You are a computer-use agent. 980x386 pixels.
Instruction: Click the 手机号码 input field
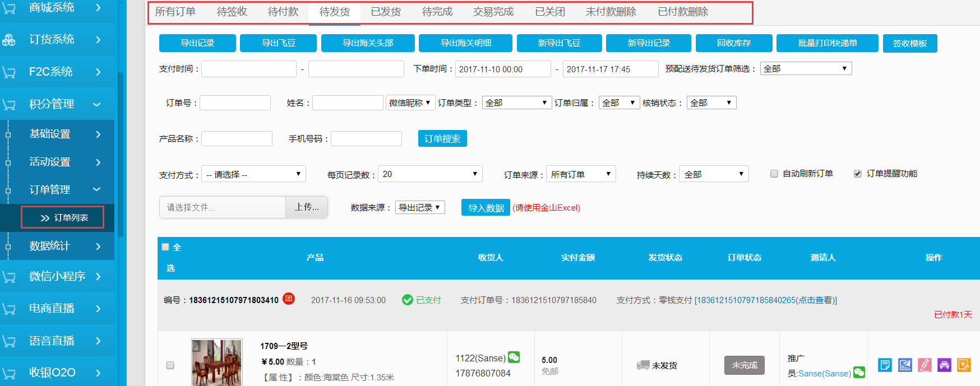pyautogui.click(x=366, y=138)
